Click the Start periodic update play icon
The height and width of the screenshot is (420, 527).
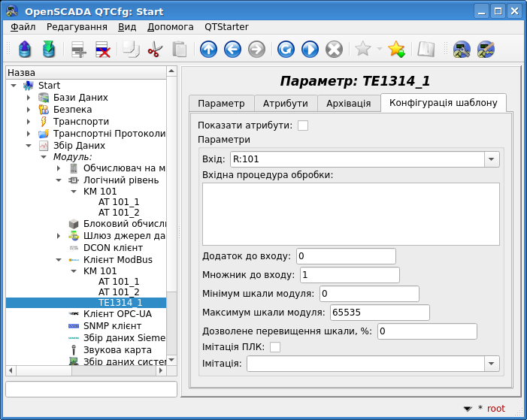[x=310, y=50]
